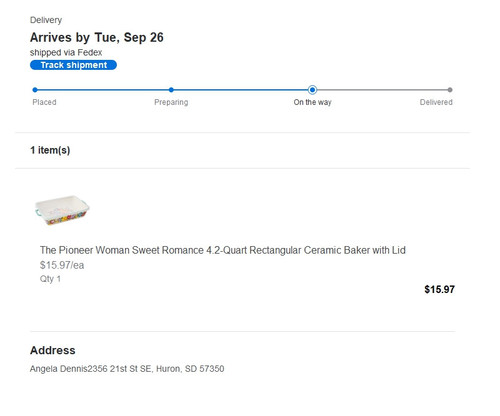Select the Preparing progress dot
This screenshot has width=500, height=416.
click(x=171, y=90)
